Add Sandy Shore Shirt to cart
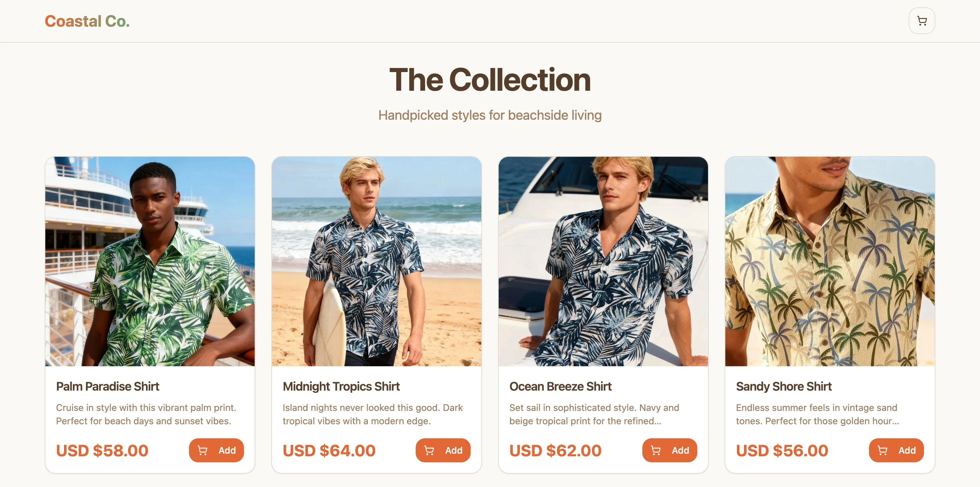980x487 pixels. (896, 450)
